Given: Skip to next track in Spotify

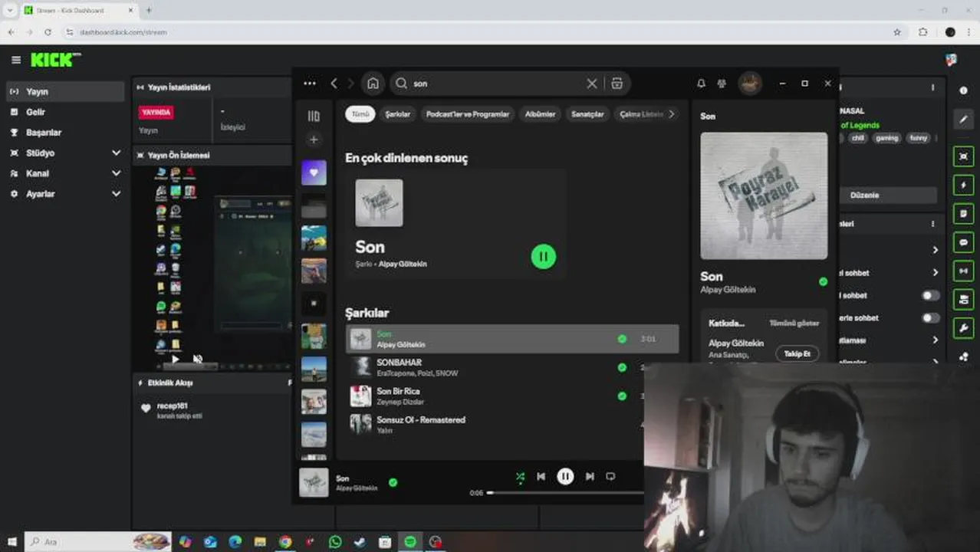Looking at the screenshot, I should click(x=590, y=477).
